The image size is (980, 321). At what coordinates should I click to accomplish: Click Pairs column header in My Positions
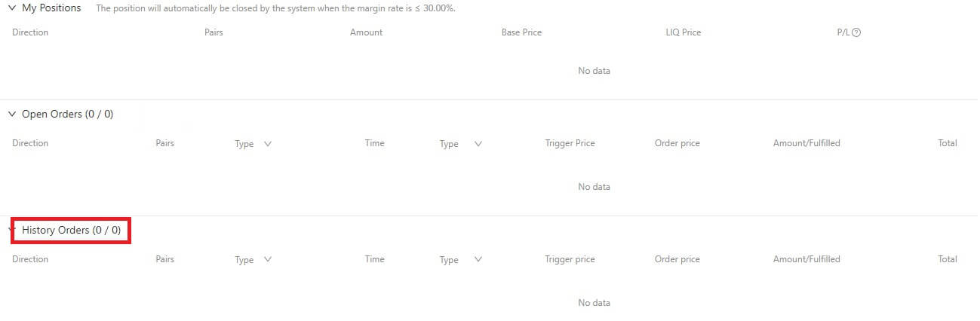(214, 32)
